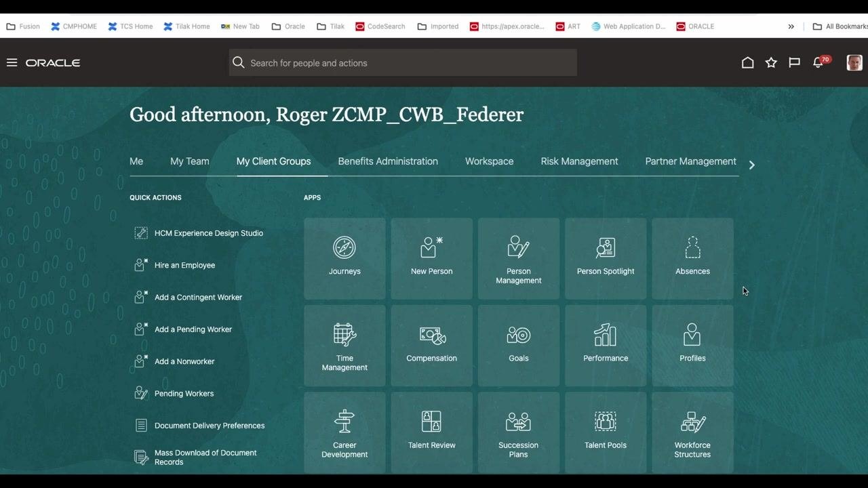This screenshot has width=868, height=488.
Task: Open the ART bookmark
Action: pyautogui.click(x=568, y=26)
